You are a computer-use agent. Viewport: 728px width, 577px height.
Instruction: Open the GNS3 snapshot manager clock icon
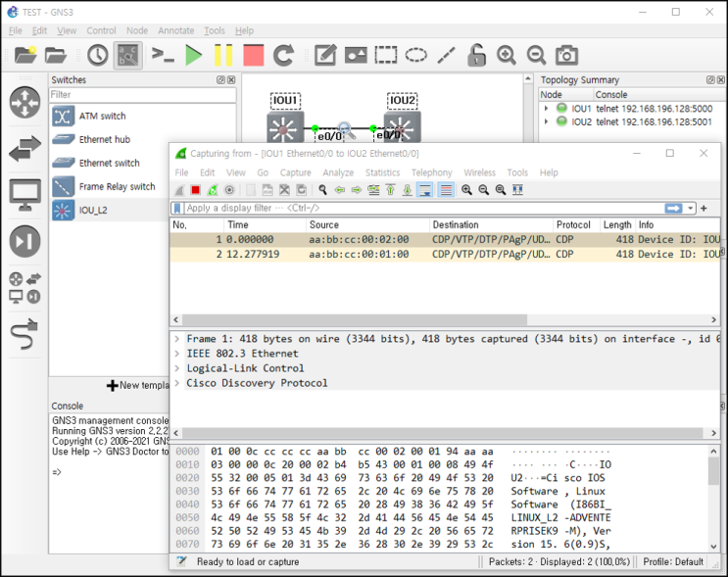[x=98, y=55]
